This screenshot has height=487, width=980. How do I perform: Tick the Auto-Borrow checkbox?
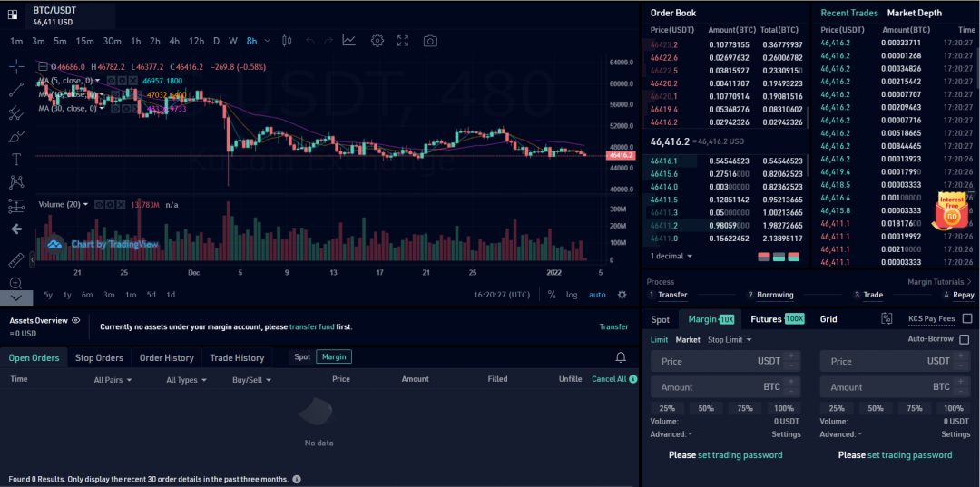964,339
